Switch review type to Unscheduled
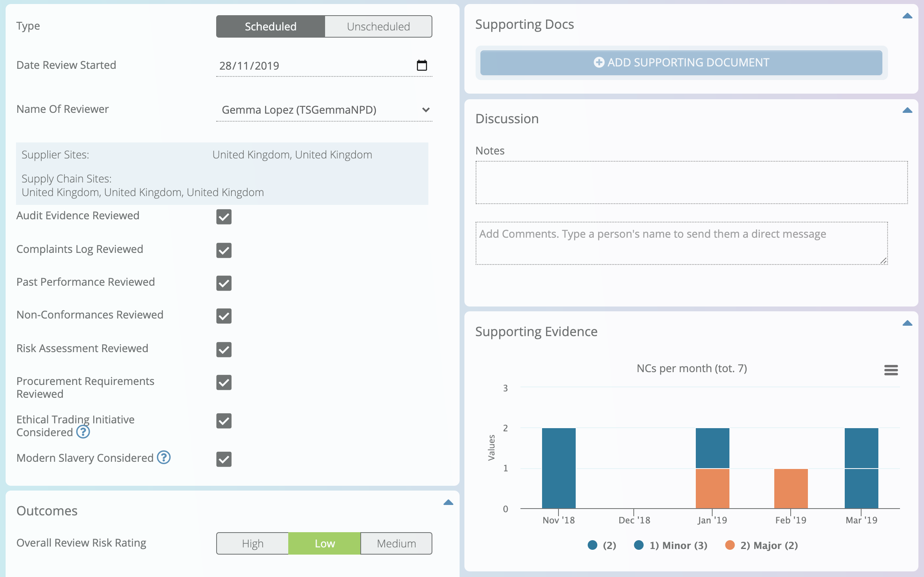The width and height of the screenshot is (924, 577). (x=378, y=26)
